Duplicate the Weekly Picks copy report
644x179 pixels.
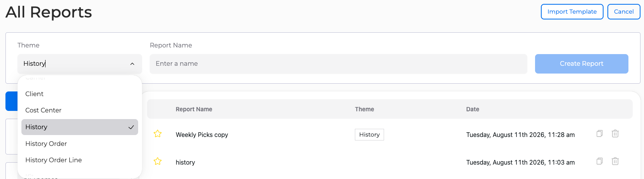click(x=600, y=133)
